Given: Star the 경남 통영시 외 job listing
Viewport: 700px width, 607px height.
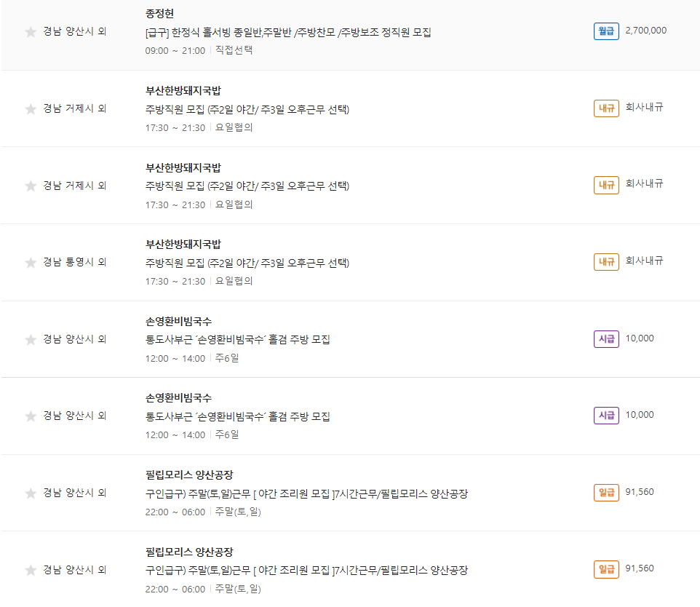Looking at the screenshot, I should click(31, 263).
